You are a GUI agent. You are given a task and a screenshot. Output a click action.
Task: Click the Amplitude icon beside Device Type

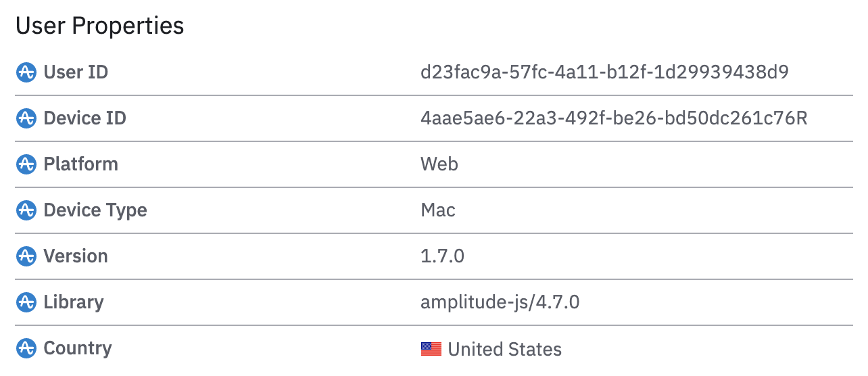[x=26, y=210]
